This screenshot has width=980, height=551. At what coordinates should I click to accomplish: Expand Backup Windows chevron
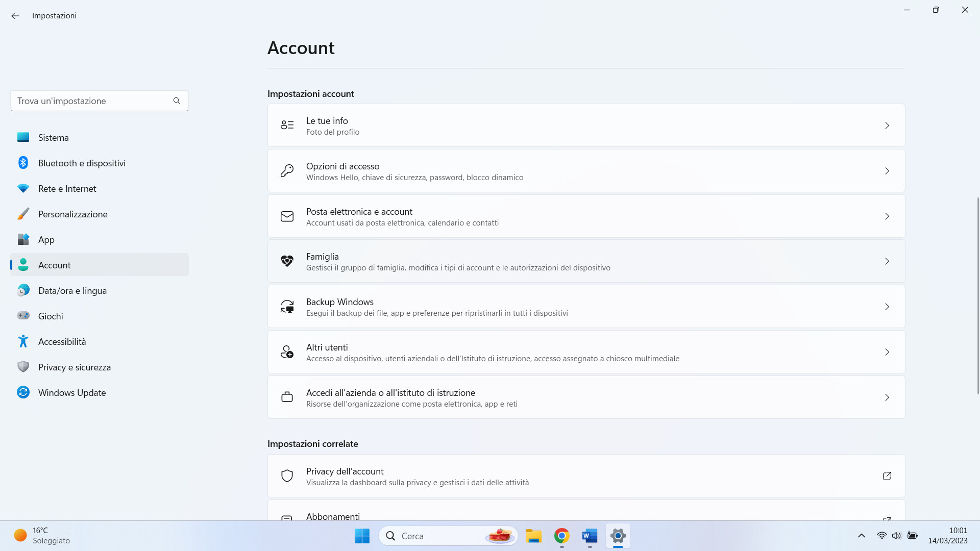(887, 307)
